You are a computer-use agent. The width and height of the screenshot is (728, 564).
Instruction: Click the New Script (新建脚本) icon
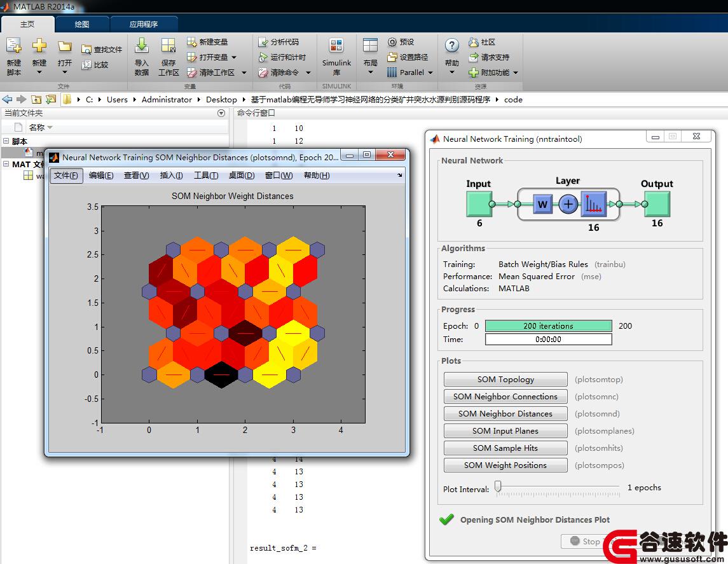coord(13,46)
